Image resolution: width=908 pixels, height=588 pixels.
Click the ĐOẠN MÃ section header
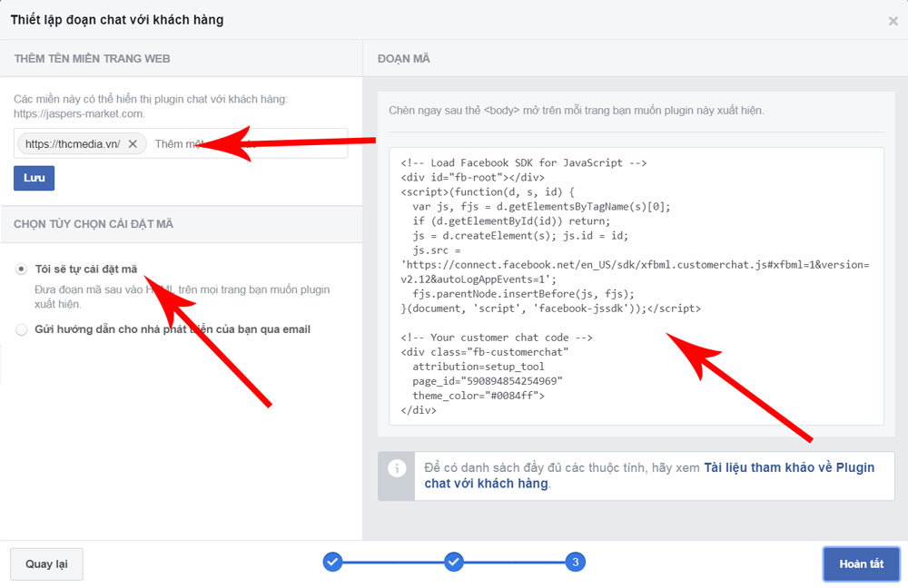click(x=404, y=58)
